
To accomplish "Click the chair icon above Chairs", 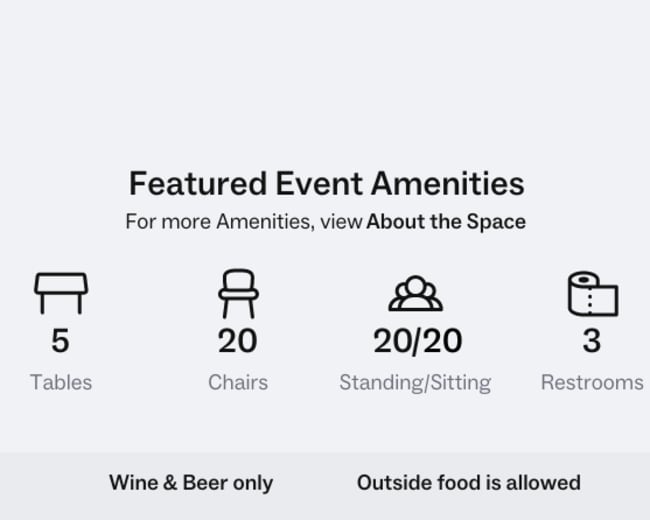I will coord(238,294).
